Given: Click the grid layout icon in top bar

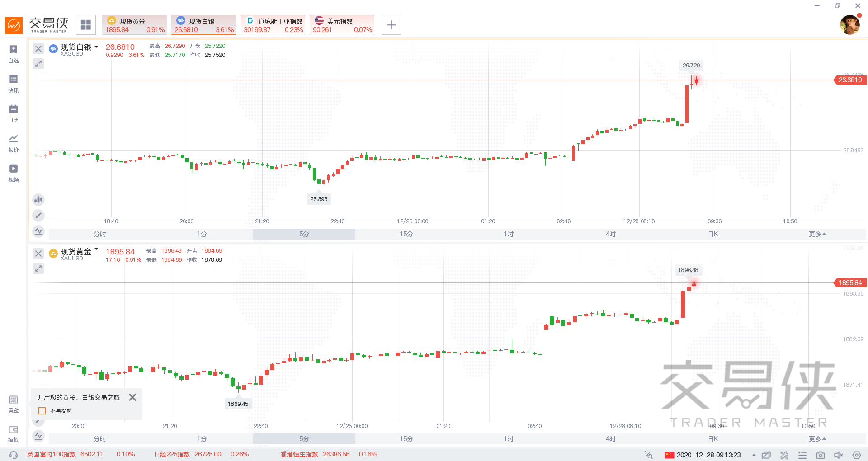Looking at the screenshot, I should pos(86,25).
